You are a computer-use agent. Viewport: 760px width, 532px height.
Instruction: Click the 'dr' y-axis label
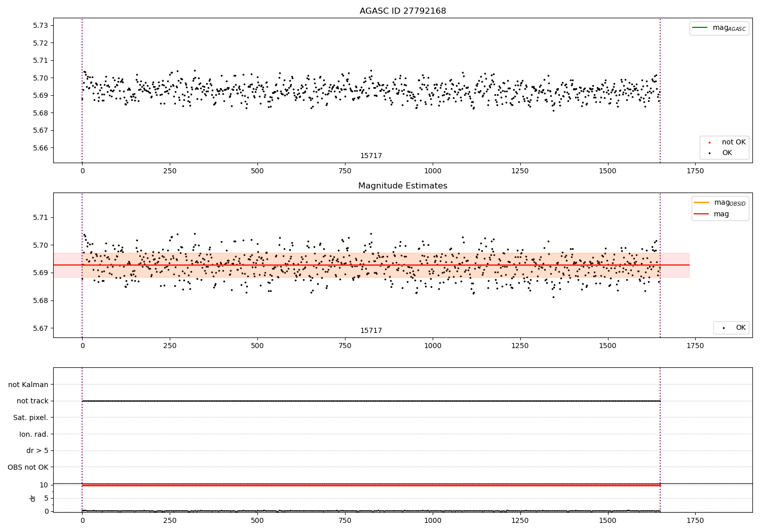point(32,498)
